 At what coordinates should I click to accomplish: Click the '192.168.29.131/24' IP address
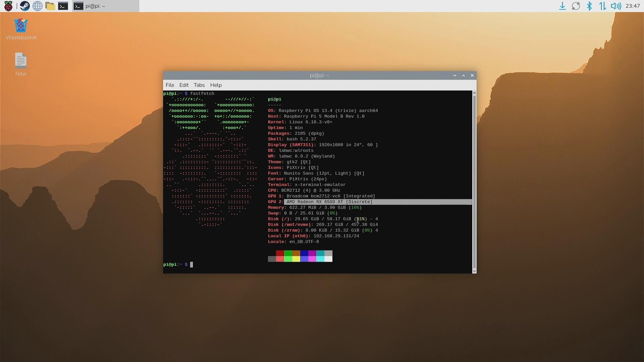tap(336, 236)
